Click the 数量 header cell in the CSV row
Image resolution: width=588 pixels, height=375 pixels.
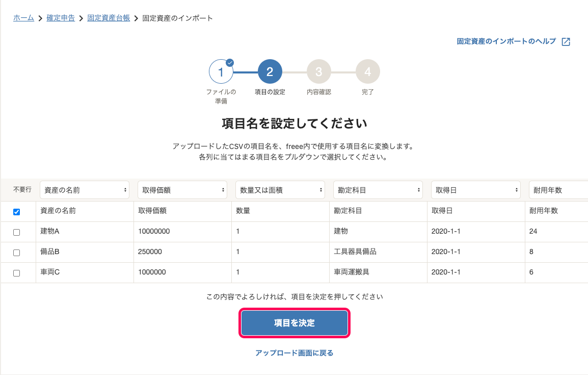[x=281, y=211]
